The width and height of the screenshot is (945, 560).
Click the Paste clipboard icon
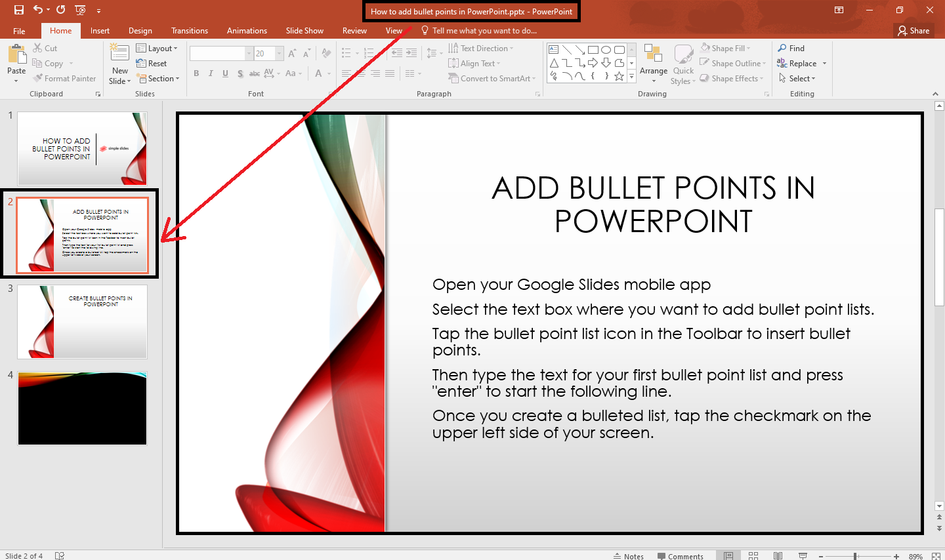tap(16, 54)
